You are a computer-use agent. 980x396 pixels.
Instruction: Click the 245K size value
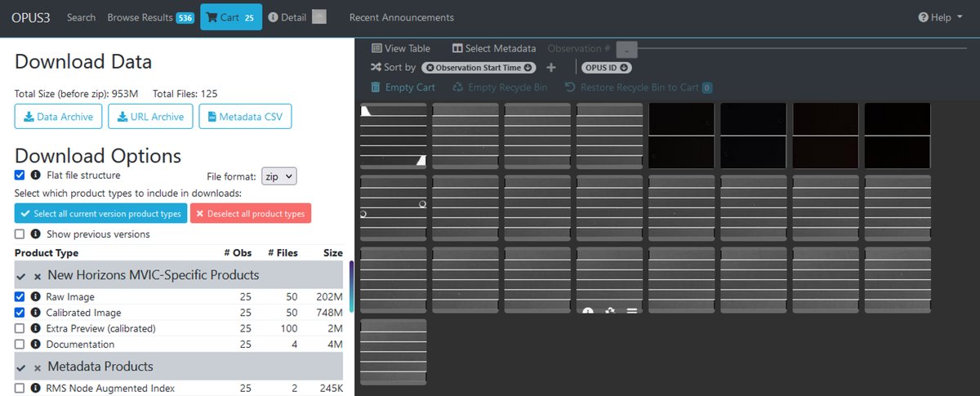point(328,389)
